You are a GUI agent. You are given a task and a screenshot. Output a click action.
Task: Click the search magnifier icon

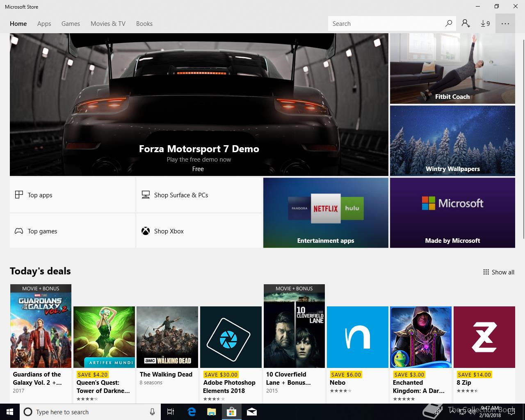click(449, 23)
